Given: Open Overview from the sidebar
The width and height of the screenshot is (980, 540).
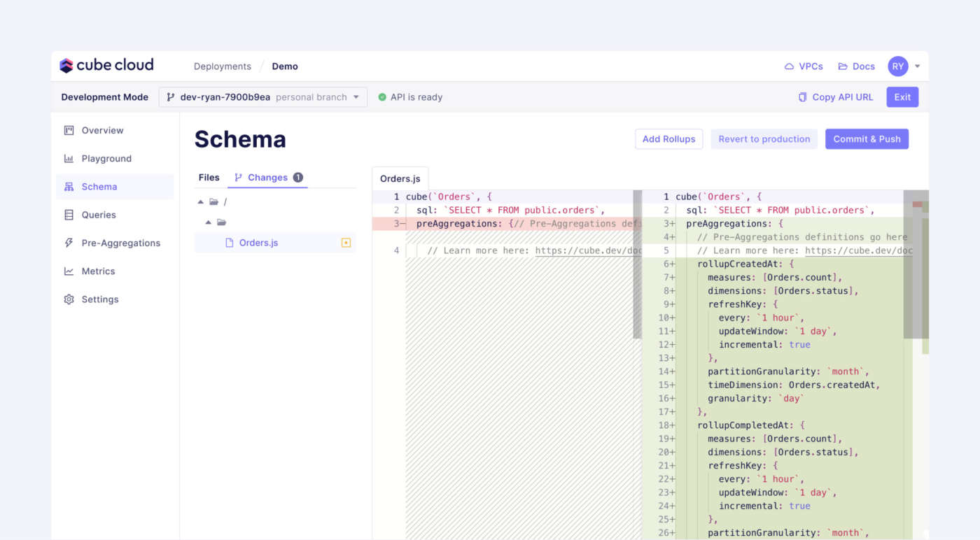Looking at the screenshot, I should pyautogui.click(x=102, y=131).
